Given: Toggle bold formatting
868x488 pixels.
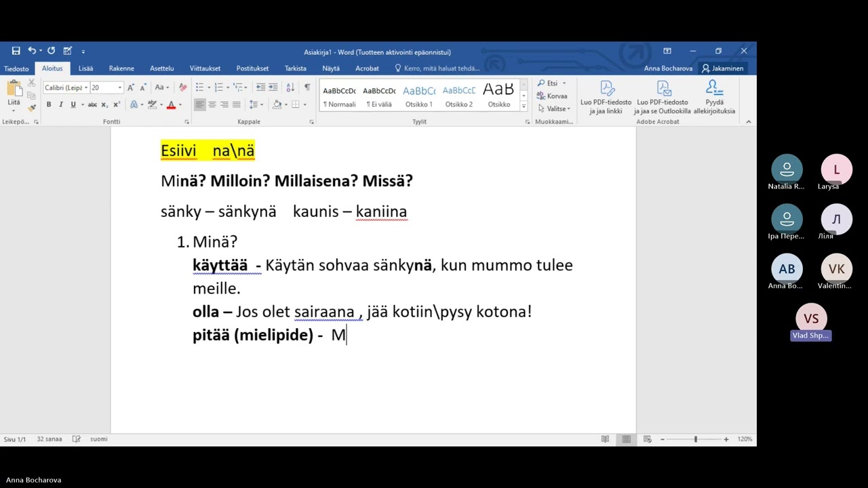Looking at the screenshot, I should [x=49, y=104].
